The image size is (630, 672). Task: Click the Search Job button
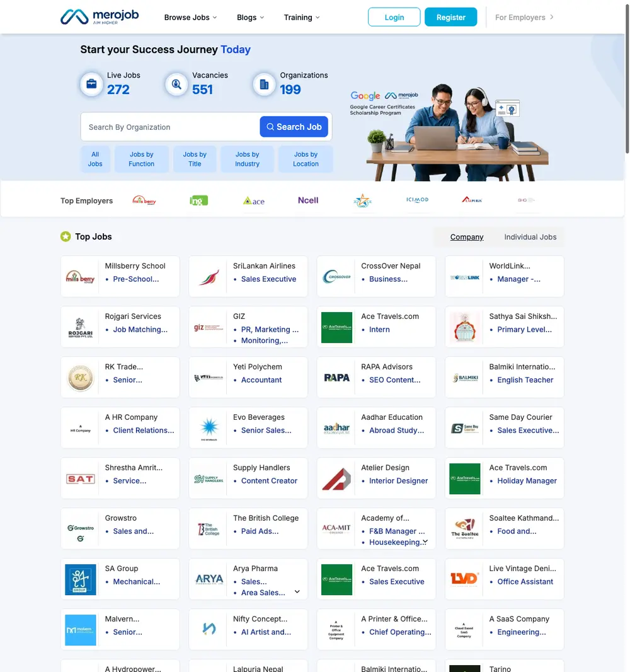[x=294, y=127]
